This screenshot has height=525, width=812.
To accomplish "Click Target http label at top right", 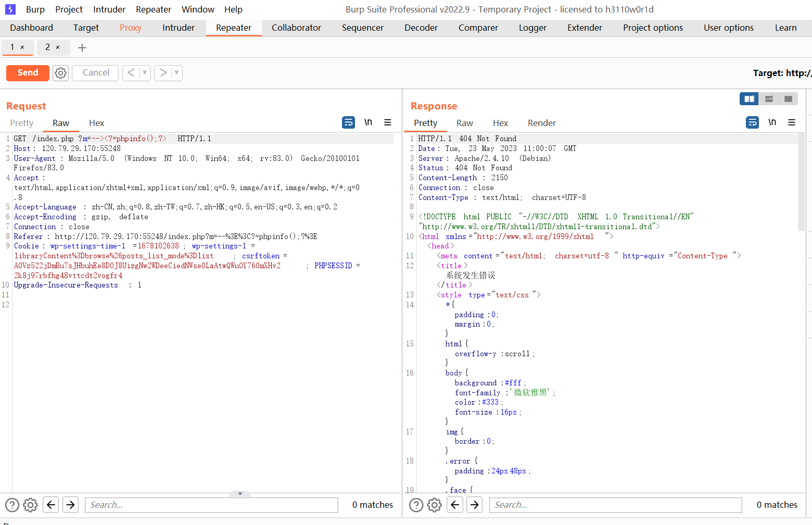I will pyautogui.click(x=782, y=73).
